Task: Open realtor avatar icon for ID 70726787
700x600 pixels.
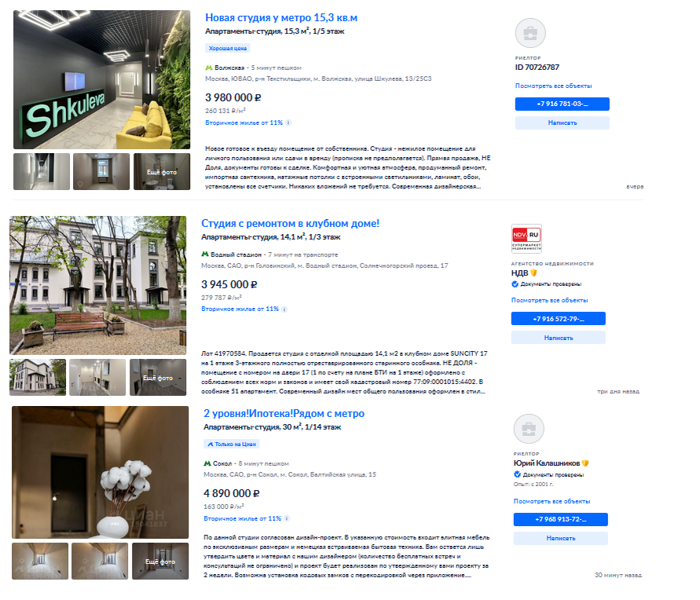Action: [x=530, y=33]
